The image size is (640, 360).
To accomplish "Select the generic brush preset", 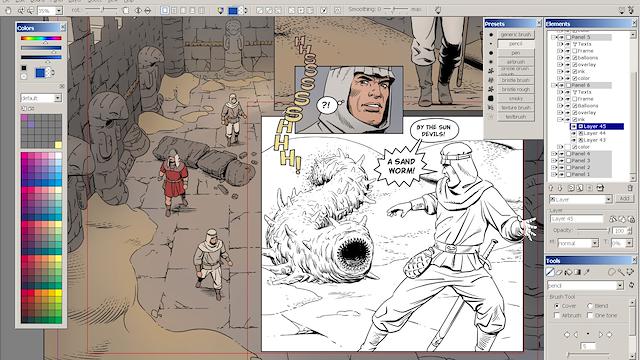I will click(x=516, y=35).
